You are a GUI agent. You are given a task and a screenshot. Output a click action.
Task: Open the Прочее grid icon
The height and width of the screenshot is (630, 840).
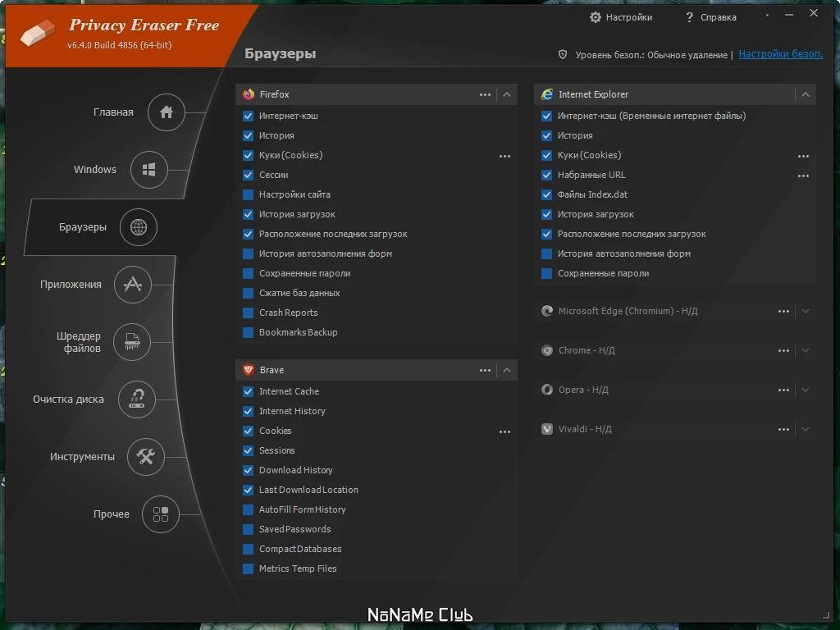pyautogui.click(x=160, y=514)
